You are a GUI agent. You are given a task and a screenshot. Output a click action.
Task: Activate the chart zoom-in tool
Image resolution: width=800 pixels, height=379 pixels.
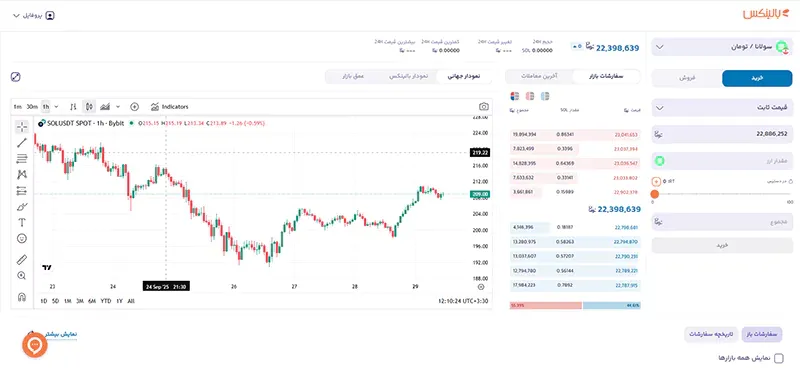click(x=21, y=275)
